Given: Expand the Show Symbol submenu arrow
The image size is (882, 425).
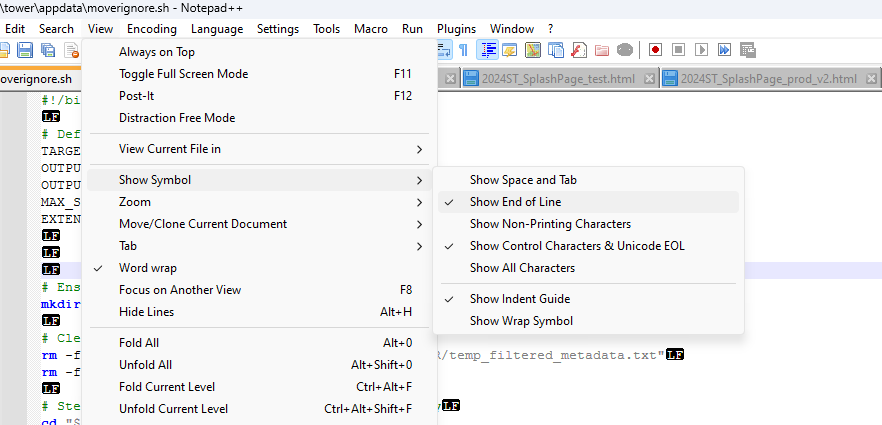Looking at the screenshot, I should click(419, 180).
